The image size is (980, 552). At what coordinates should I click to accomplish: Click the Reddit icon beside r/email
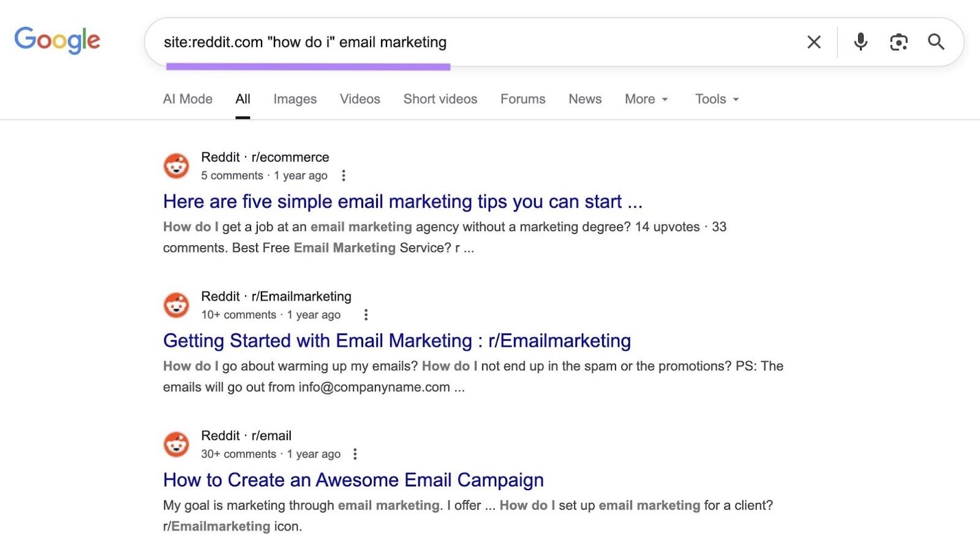point(176,444)
